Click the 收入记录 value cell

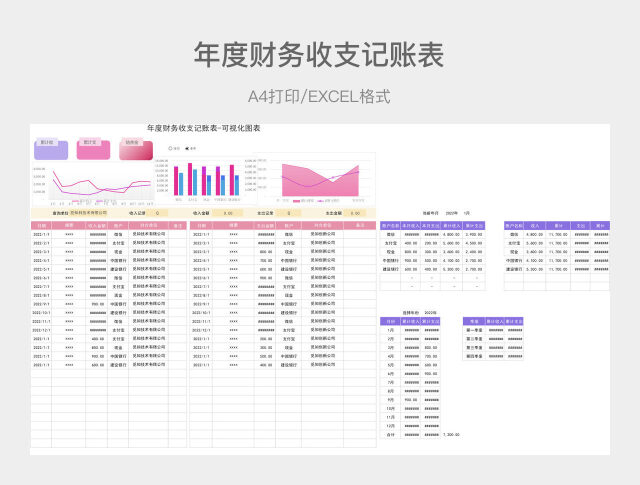point(158,213)
